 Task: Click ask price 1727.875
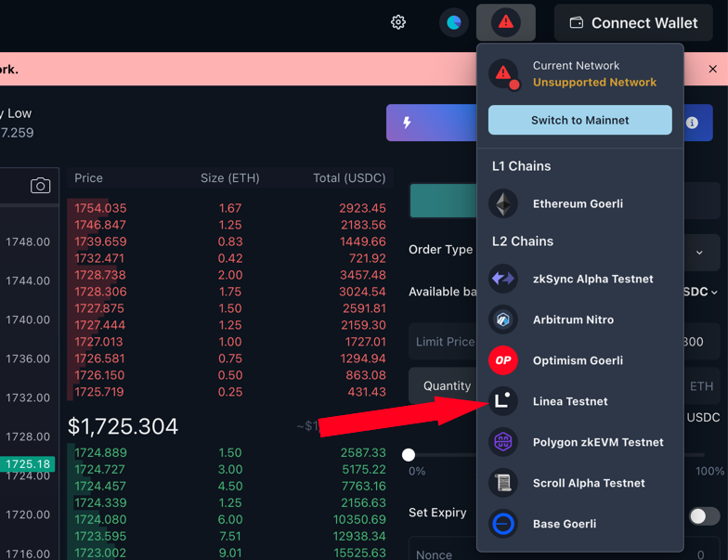[99, 308]
